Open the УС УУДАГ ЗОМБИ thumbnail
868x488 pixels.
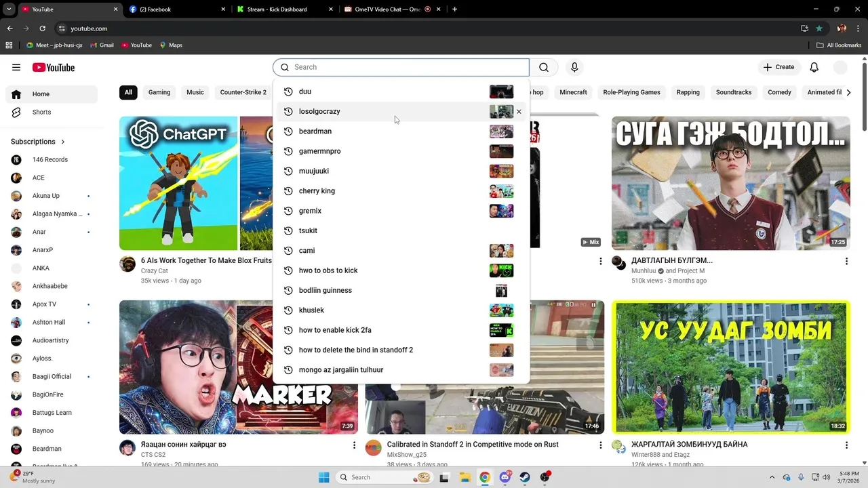coord(731,367)
